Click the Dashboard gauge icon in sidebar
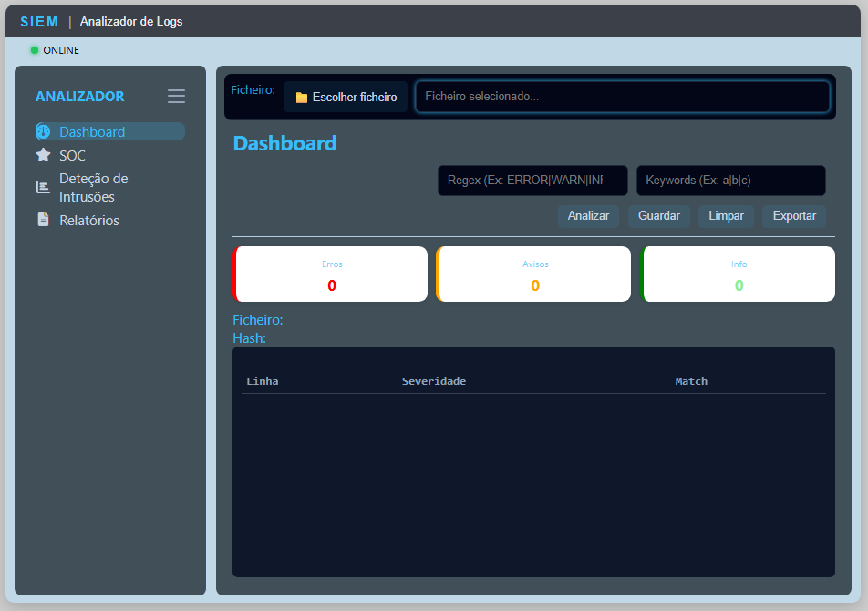Screen dimensions: 868x611 tap(43, 131)
